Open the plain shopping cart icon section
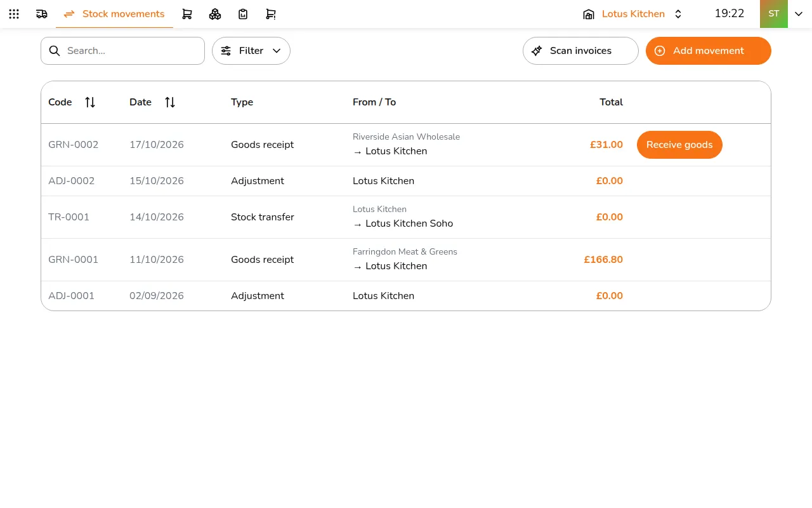 (187, 14)
